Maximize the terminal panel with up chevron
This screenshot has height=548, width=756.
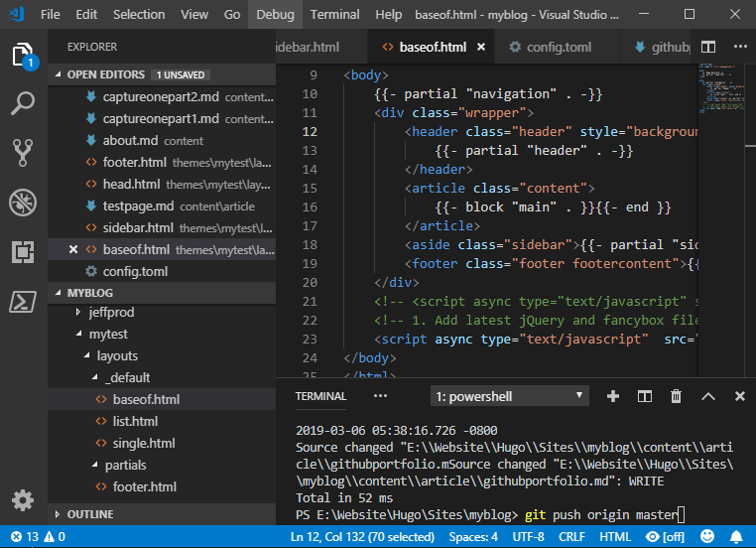(707, 396)
